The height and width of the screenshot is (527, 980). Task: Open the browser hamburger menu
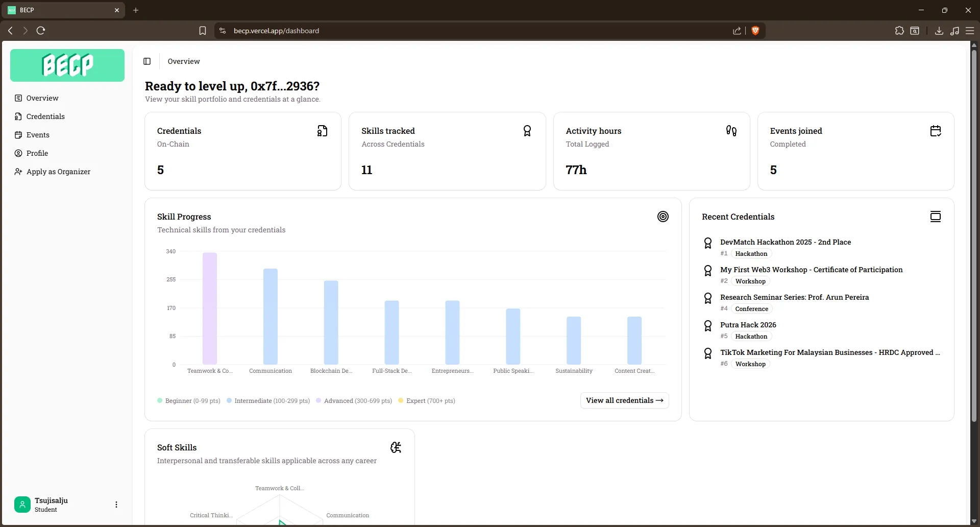point(970,31)
